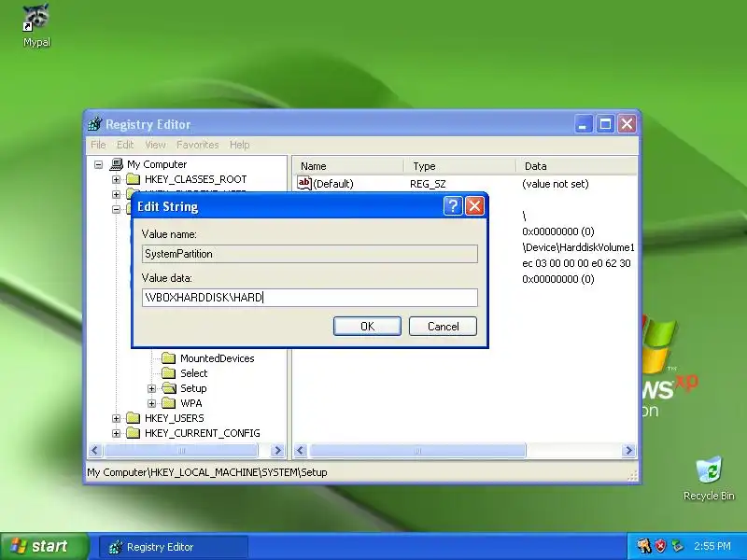Expand the HKEY_USERS node
Image resolution: width=747 pixels, height=560 pixels.
coord(116,418)
